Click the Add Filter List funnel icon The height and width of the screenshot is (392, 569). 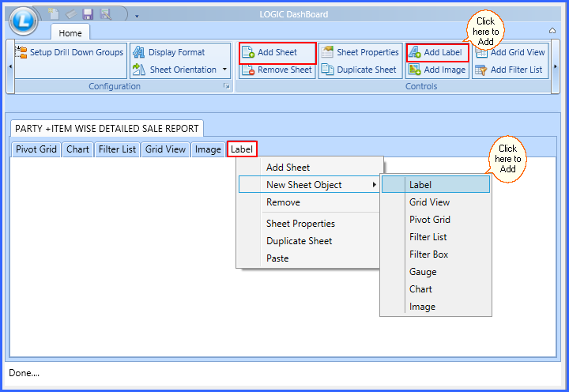point(481,70)
